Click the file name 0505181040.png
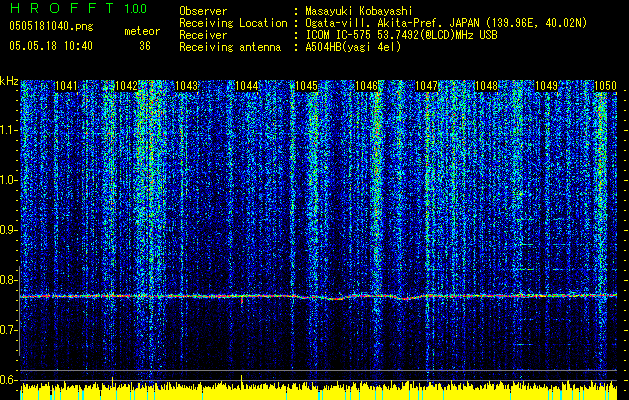 pyautogui.click(x=51, y=27)
